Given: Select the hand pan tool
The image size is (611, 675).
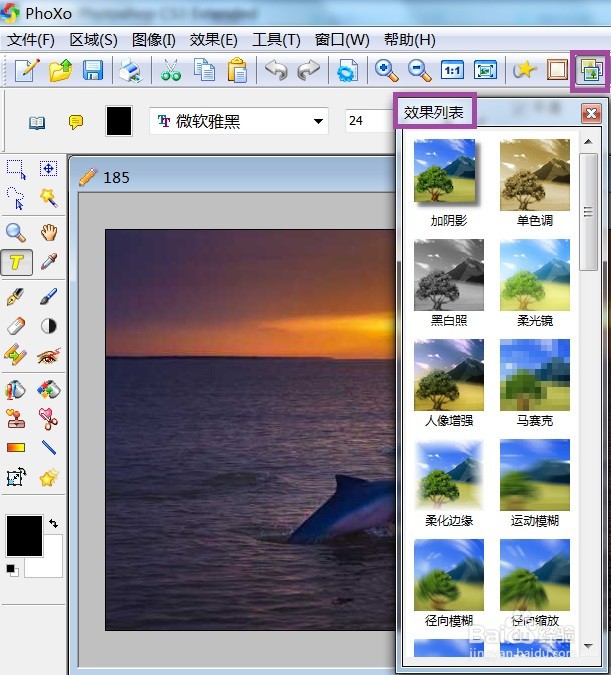Looking at the screenshot, I should (49, 232).
